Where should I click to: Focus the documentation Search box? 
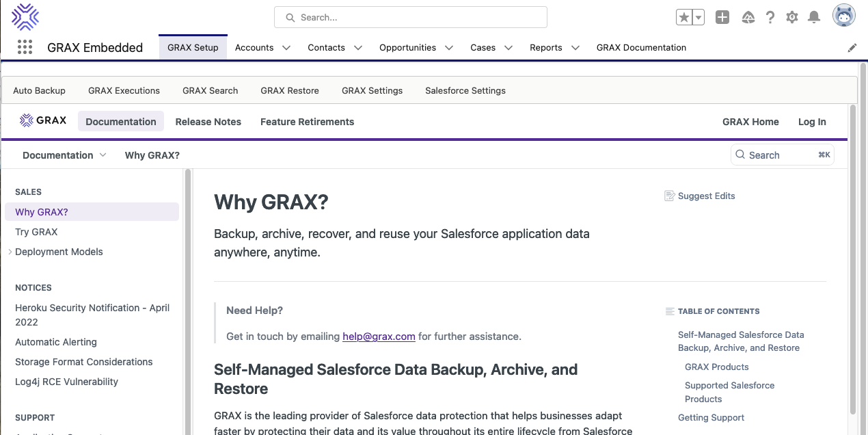point(783,155)
